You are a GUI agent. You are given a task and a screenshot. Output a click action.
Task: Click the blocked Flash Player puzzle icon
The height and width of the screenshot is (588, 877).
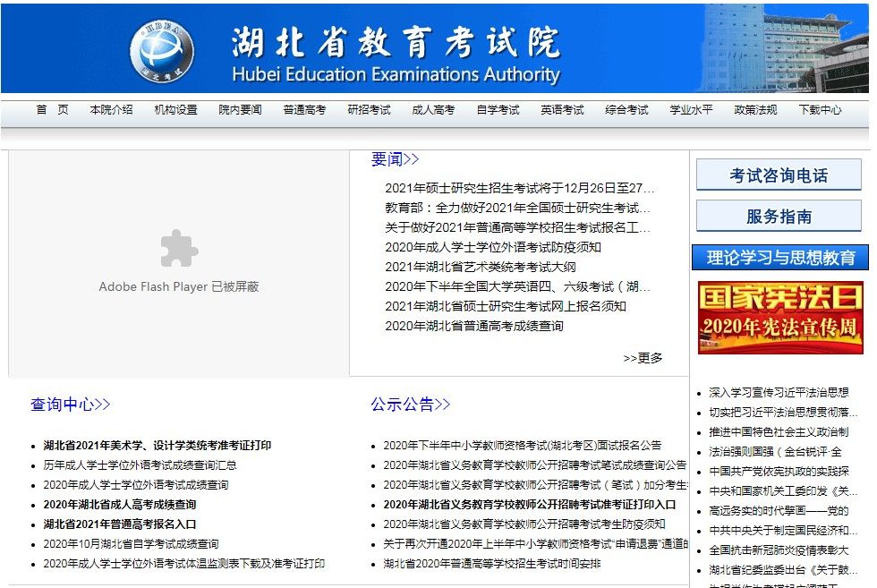(x=179, y=249)
